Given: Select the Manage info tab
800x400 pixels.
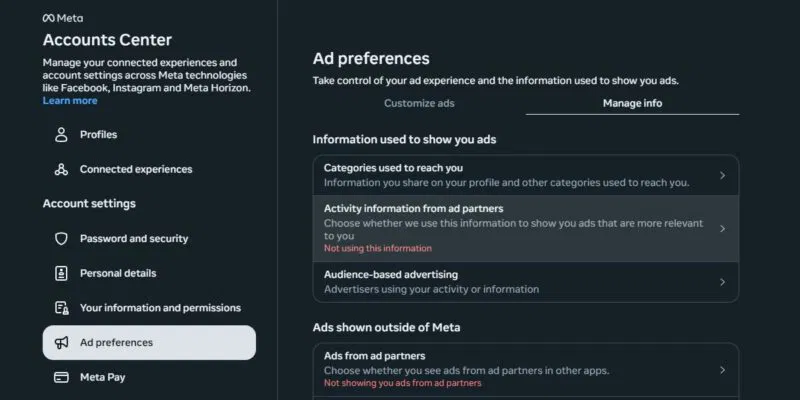Looking at the screenshot, I should [632, 103].
